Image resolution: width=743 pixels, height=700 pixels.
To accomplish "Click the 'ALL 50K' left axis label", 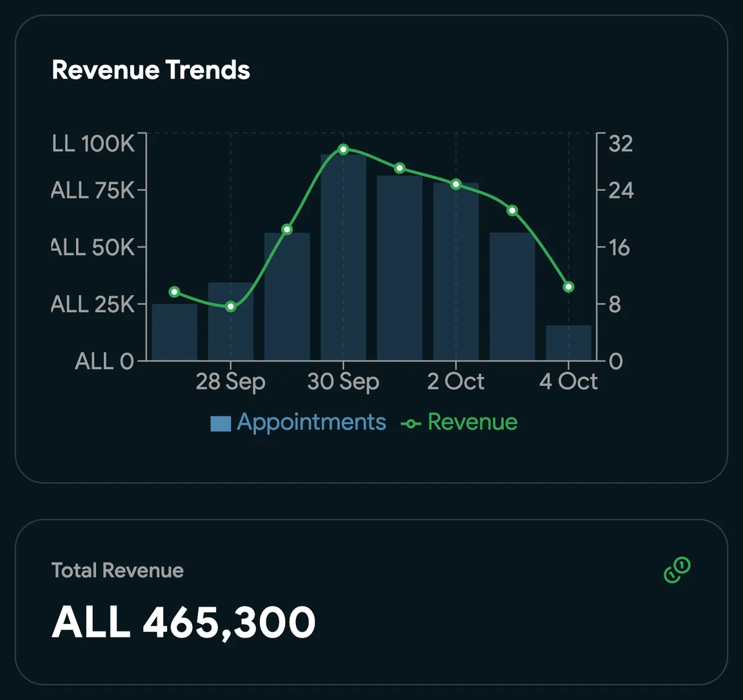I will coord(93,248).
